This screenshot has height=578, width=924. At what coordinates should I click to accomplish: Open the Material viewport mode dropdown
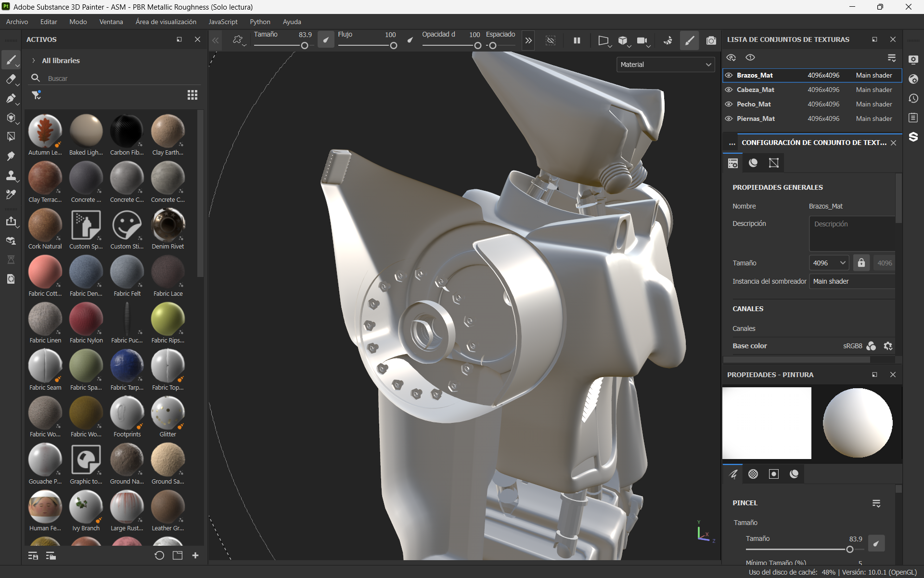tap(666, 65)
